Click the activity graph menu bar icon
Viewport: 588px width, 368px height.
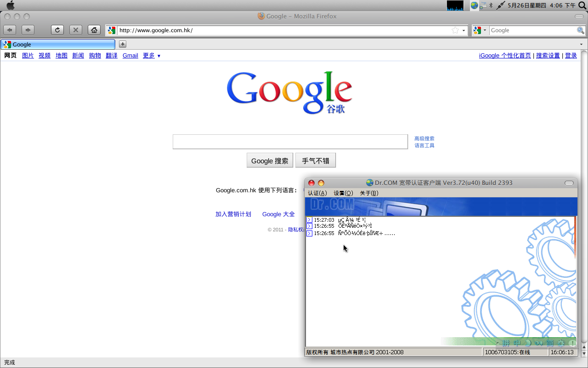coord(455,6)
